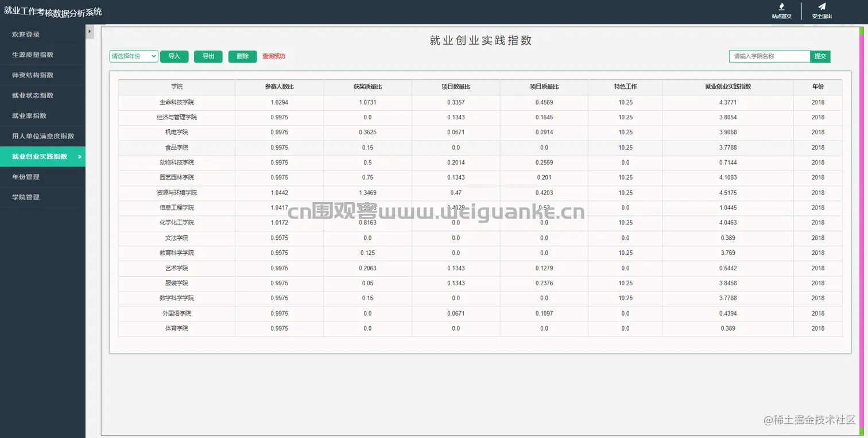The height and width of the screenshot is (438, 868).
Task: Focus the 请输入学院名称 search field
Action: (770, 56)
